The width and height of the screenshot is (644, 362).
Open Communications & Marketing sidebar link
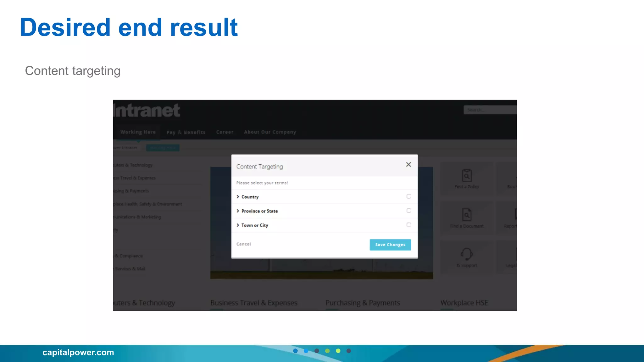click(x=137, y=217)
